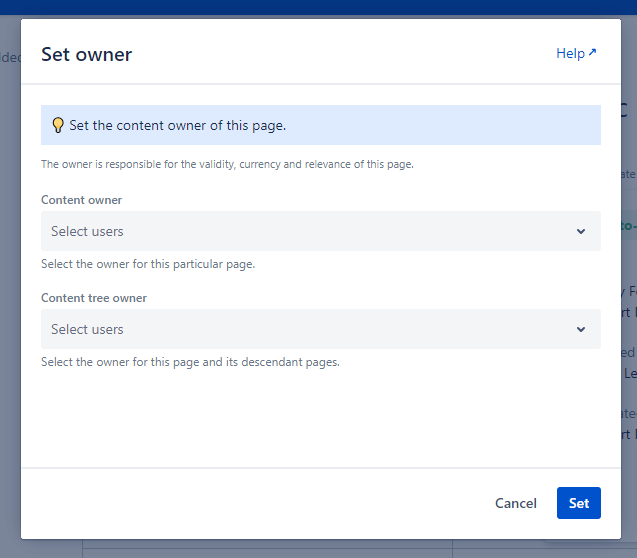Viewport: 637px width, 558px height.
Task: Click 'Select the owner for this page and its descendant pages.' hint
Action: pos(190,362)
